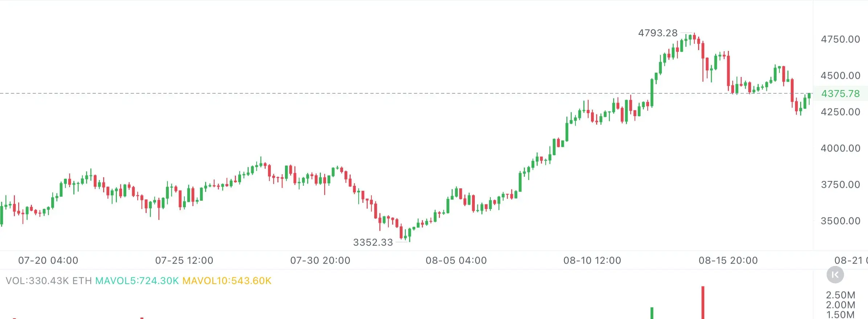The height and width of the screenshot is (319, 868).
Task: Click the 07-30 20:00 time axis label
Action: tap(320, 261)
